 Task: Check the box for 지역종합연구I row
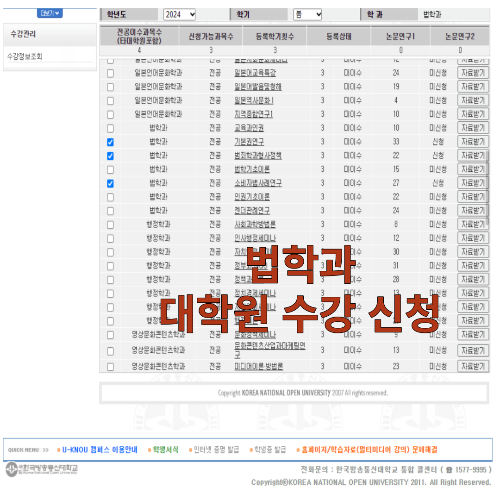110,114
